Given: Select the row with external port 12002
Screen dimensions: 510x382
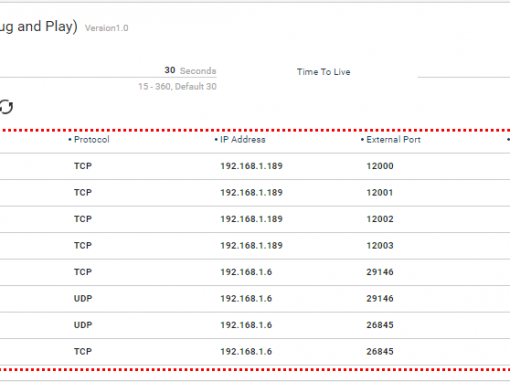Looking at the screenshot, I should click(x=255, y=219).
